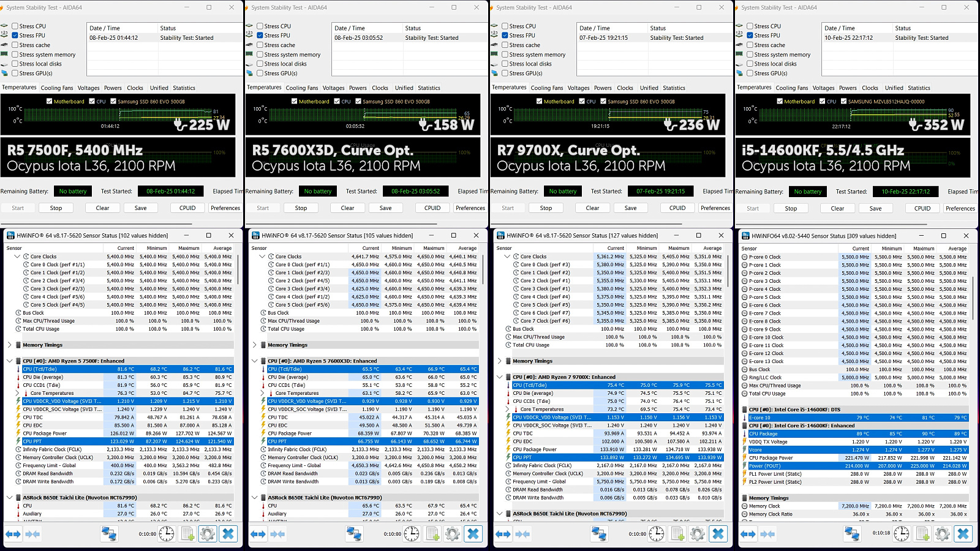Click Save in the R7 9700X AIDA64 window
The height and width of the screenshot is (551, 980).
click(x=630, y=208)
